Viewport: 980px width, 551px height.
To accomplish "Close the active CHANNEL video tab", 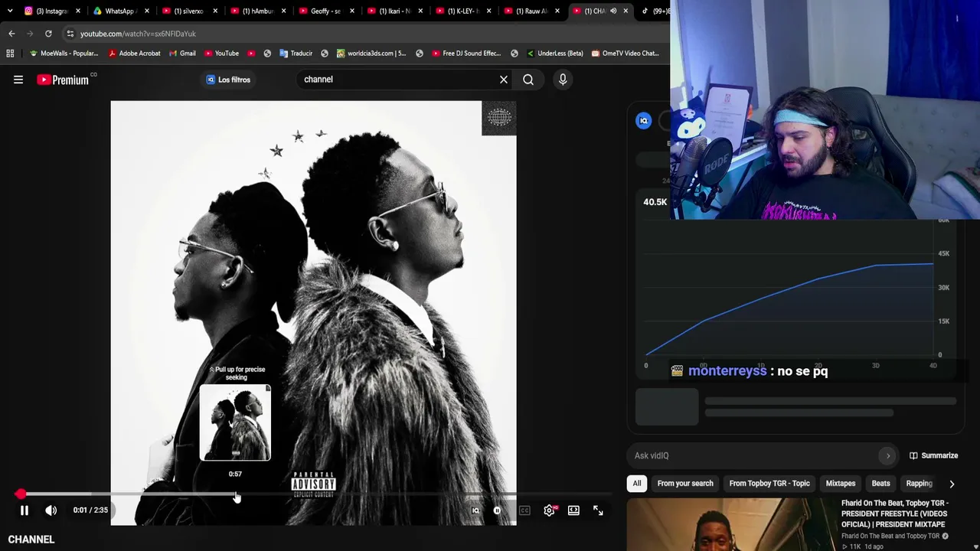I will 626,11.
